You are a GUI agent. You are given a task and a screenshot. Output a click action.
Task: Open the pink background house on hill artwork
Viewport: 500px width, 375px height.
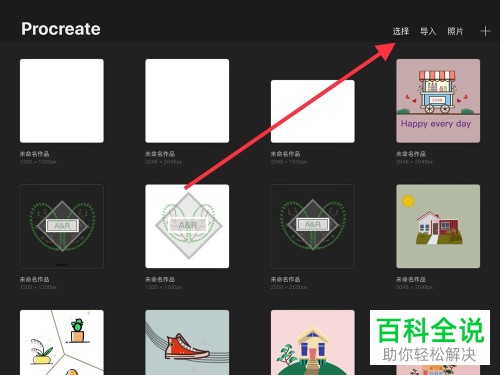coord(313,342)
